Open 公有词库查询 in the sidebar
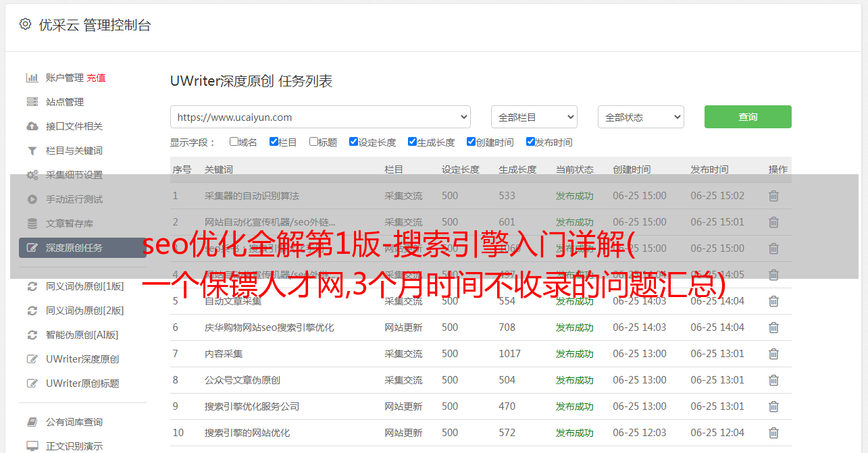The height and width of the screenshot is (453, 868). coord(74,422)
